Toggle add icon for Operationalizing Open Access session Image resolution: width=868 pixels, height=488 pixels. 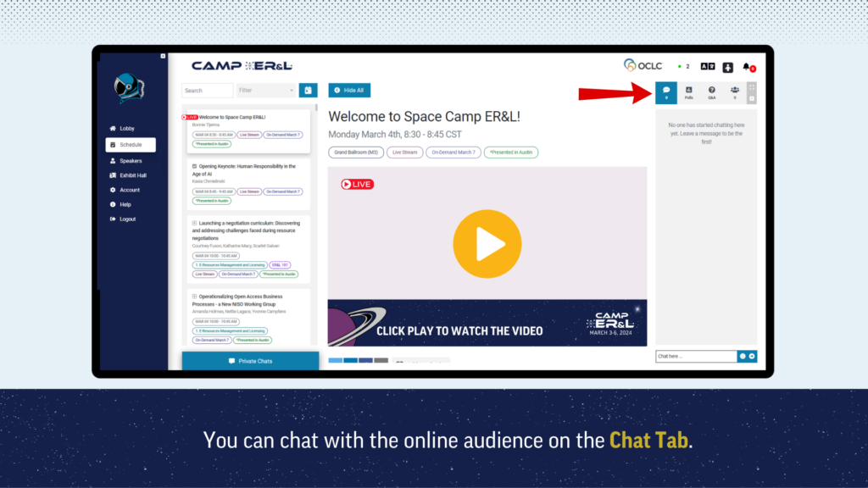point(195,297)
